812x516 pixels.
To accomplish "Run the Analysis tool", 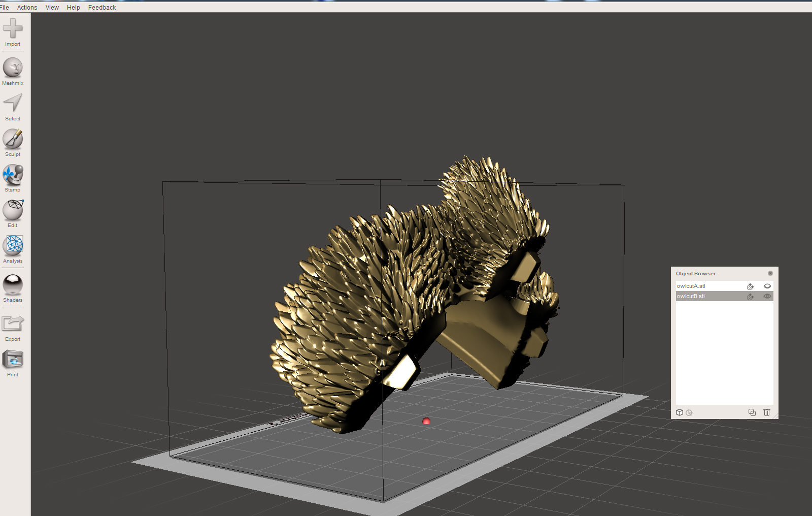I will (13, 247).
